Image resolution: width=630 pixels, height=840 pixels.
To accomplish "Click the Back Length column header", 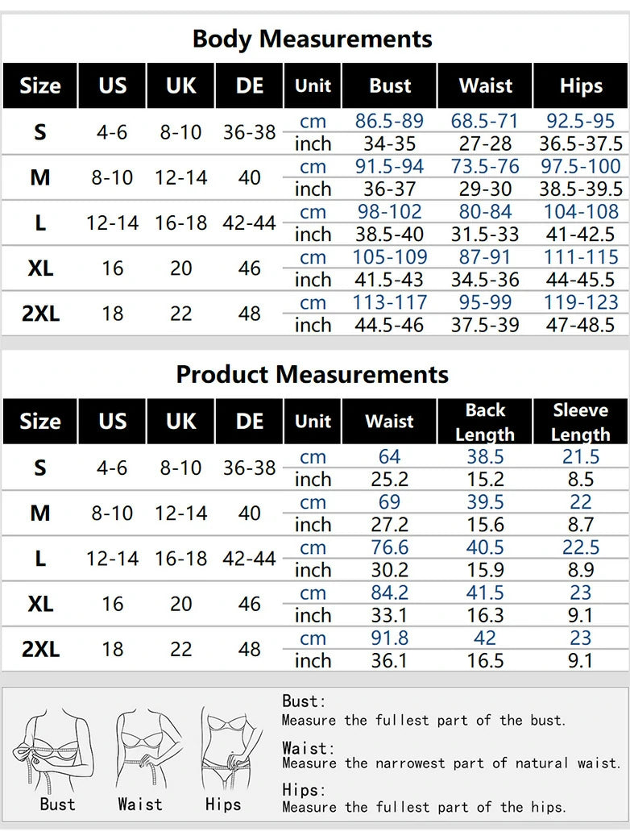I will [x=485, y=422].
